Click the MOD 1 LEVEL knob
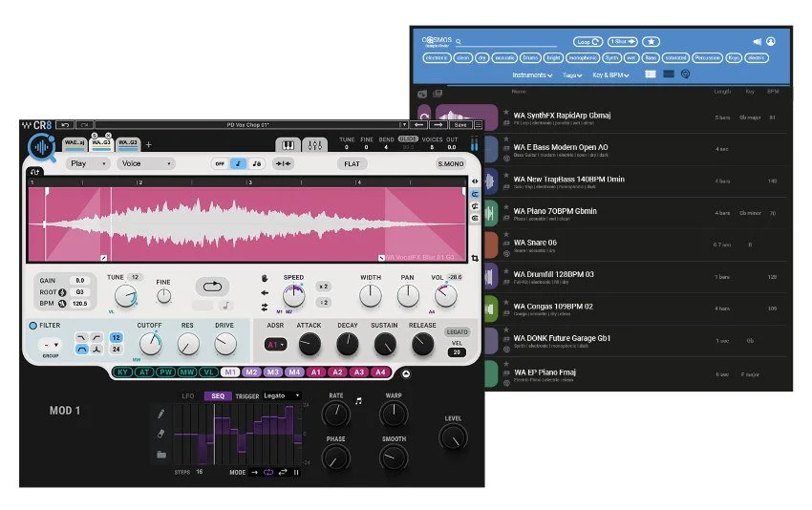Image resolution: width=812 pixels, height=510 pixels. point(453,437)
